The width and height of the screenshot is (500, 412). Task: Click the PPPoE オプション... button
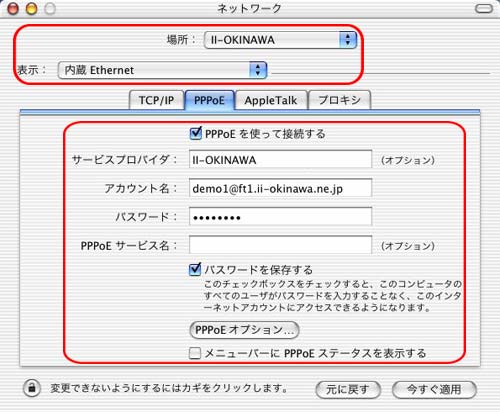(x=244, y=330)
